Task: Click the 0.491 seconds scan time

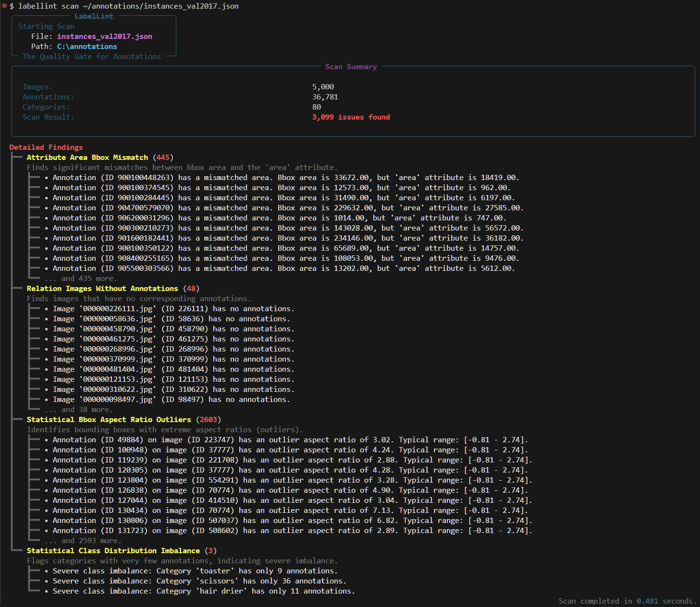Action: click(x=647, y=601)
